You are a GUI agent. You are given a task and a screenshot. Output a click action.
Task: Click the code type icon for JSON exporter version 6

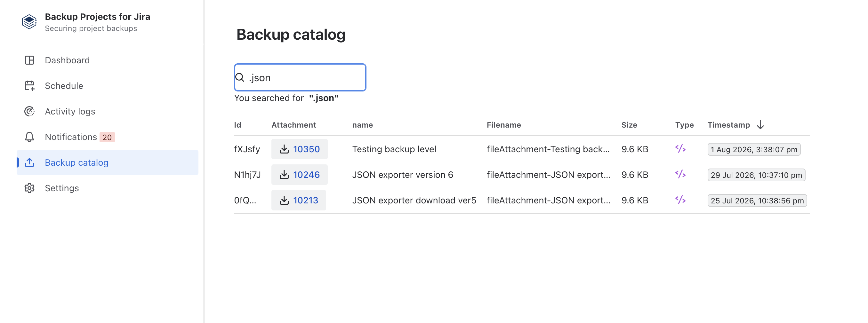point(680,174)
